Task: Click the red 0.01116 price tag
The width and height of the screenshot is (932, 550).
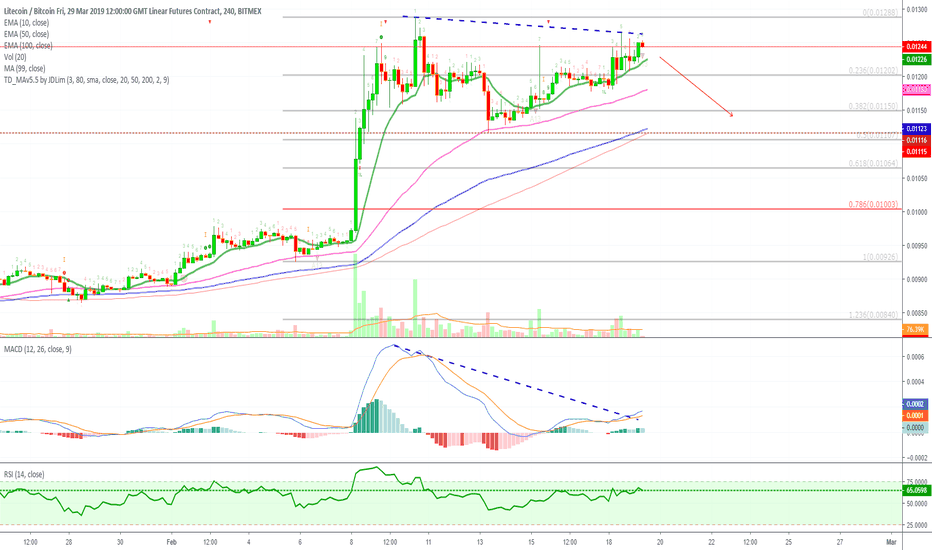Action: pos(916,140)
